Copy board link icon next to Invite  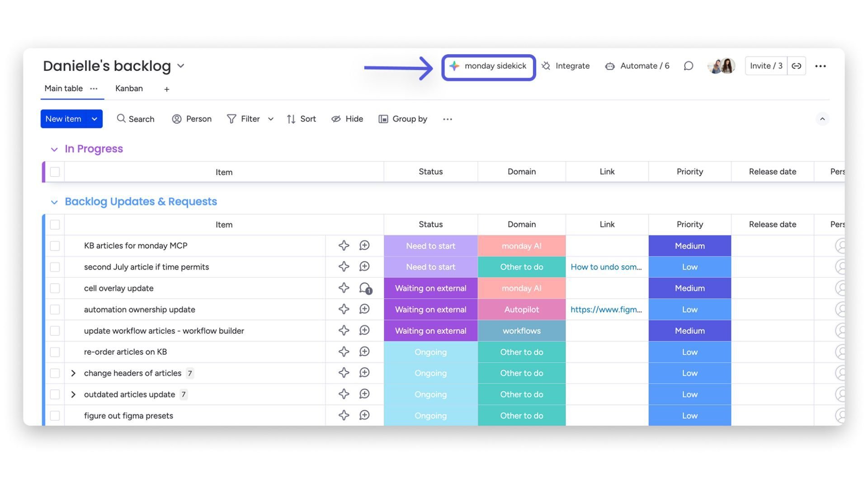pyautogui.click(x=797, y=66)
